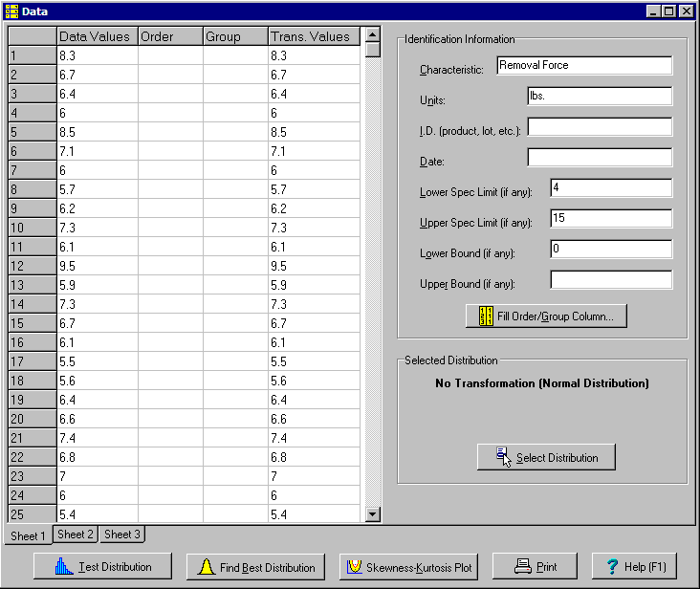Image resolution: width=700 pixels, height=589 pixels.
Task: Open the Skewness-Kurtosis Plot
Action: pyautogui.click(x=408, y=567)
